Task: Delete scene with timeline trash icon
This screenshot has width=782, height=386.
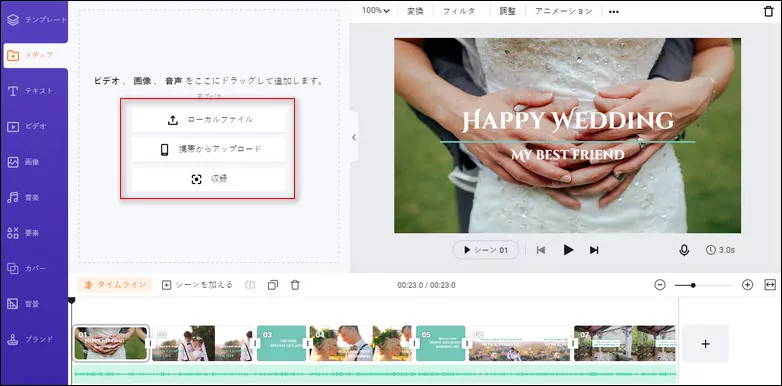Action: [x=295, y=285]
